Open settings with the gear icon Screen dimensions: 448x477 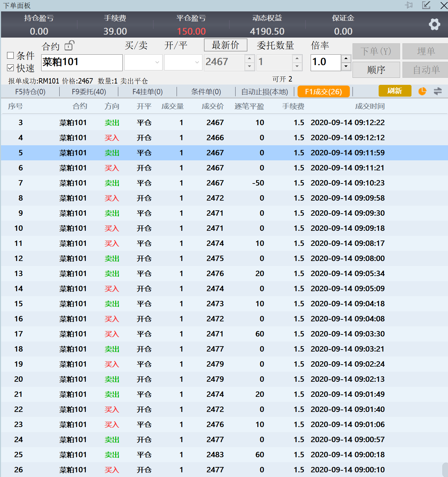click(x=435, y=24)
